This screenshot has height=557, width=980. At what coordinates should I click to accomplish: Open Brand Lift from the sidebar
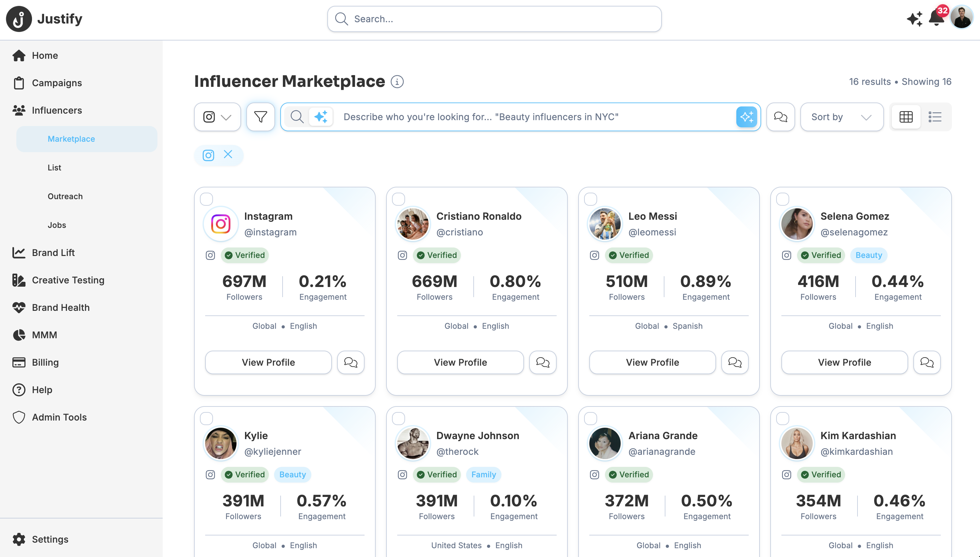53,252
